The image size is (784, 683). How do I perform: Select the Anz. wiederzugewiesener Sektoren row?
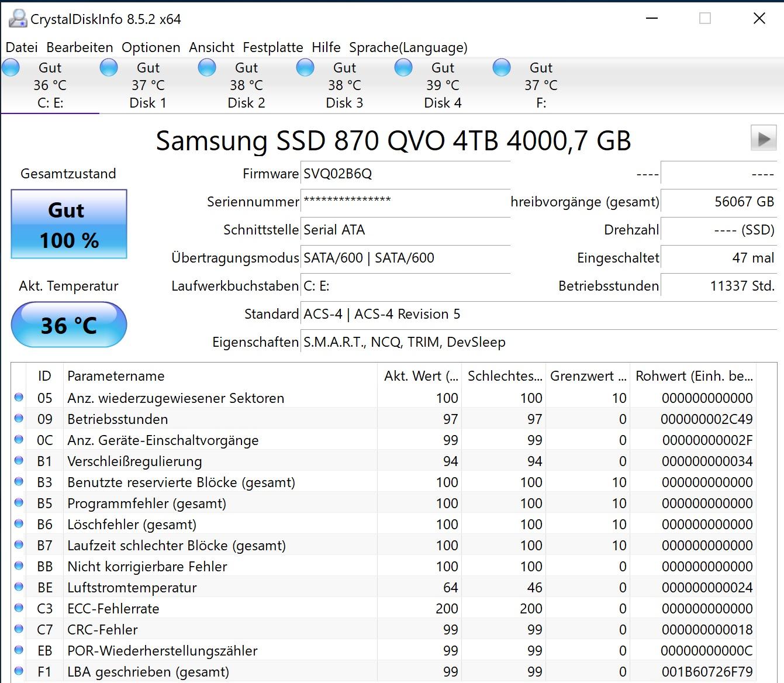click(384, 398)
